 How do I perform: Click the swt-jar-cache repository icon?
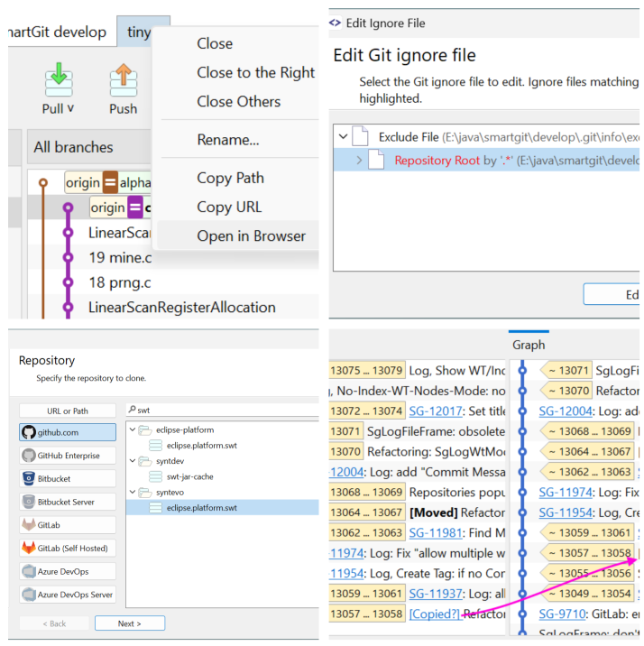[x=155, y=476]
